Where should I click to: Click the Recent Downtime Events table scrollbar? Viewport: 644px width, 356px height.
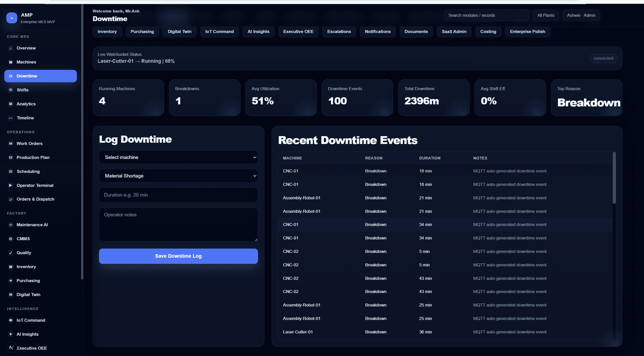point(614,178)
